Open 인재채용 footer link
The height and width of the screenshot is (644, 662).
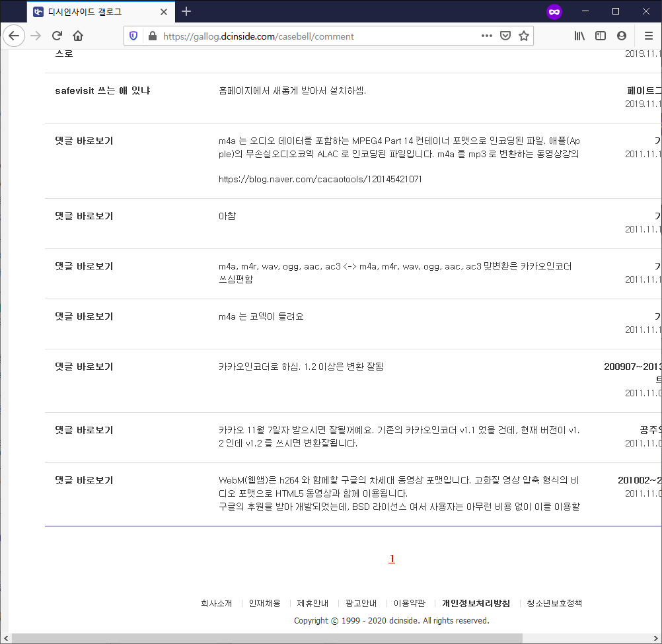click(x=265, y=604)
